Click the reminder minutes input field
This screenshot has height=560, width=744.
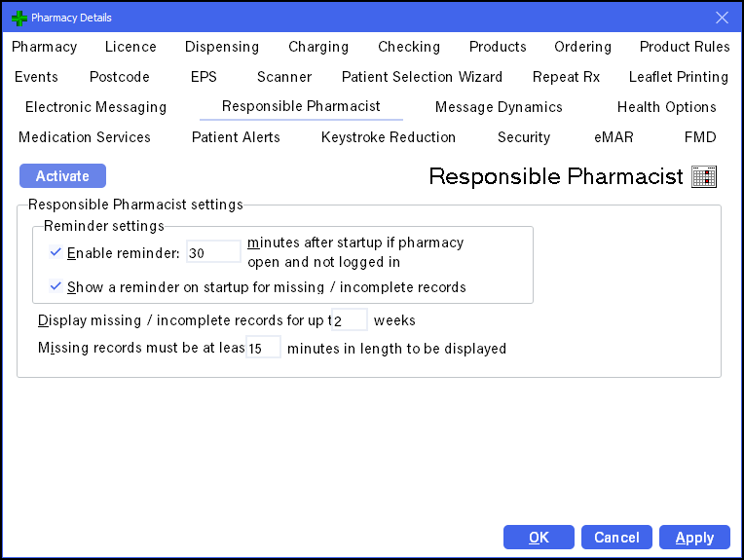point(212,252)
